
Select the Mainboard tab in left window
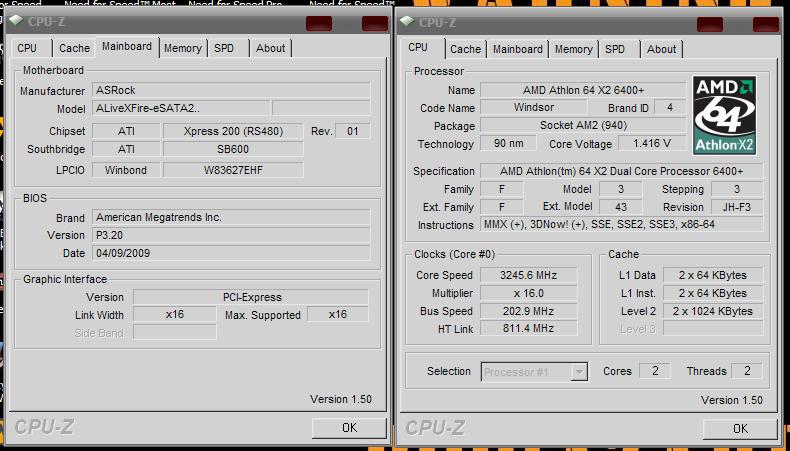coord(127,46)
